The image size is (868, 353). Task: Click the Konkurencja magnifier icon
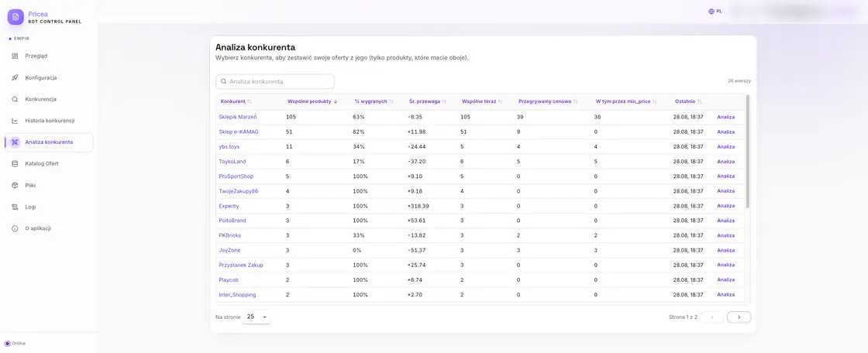tap(15, 99)
